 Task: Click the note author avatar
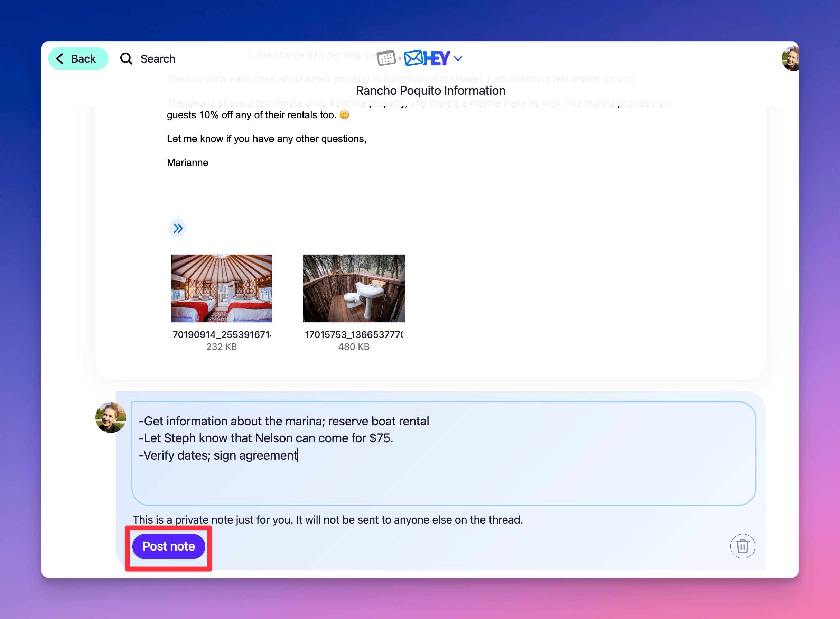point(111,417)
